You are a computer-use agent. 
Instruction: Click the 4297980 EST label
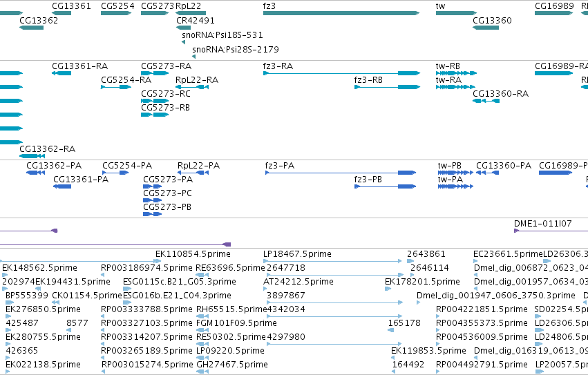click(286, 337)
